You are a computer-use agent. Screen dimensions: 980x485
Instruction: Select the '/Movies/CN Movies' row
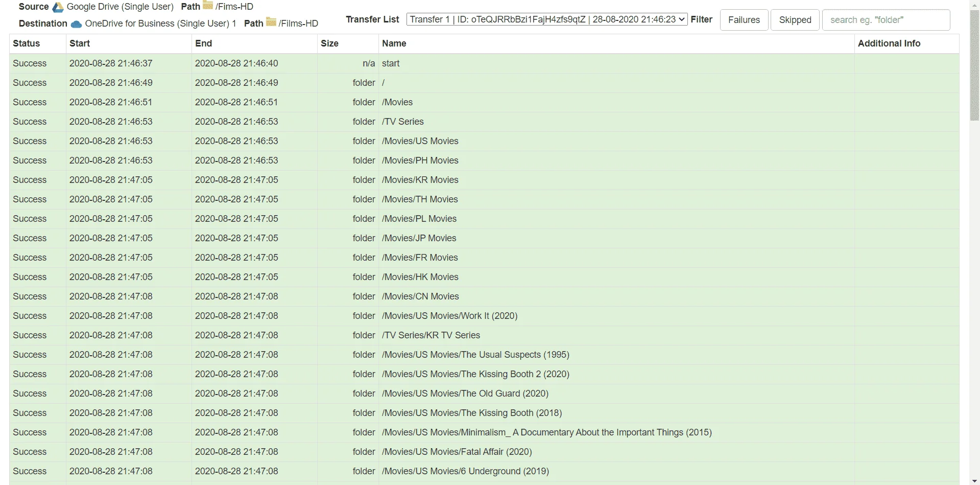(x=484, y=296)
